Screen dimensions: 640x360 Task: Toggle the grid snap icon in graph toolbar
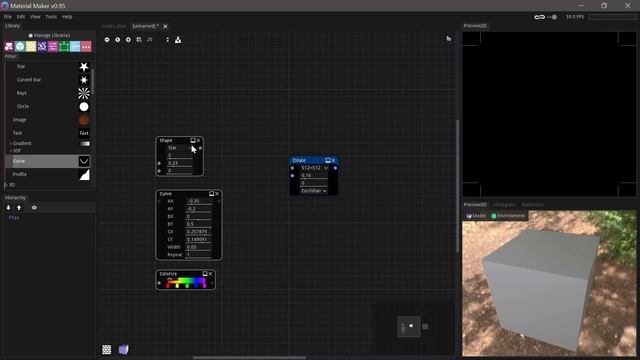pos(139,40)
